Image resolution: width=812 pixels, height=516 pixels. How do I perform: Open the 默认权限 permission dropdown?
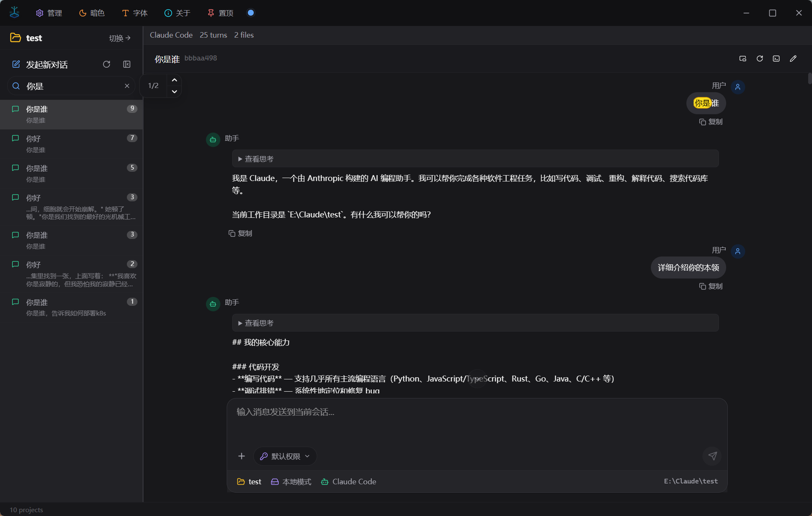pyautogui.click(x=285, y=456)
